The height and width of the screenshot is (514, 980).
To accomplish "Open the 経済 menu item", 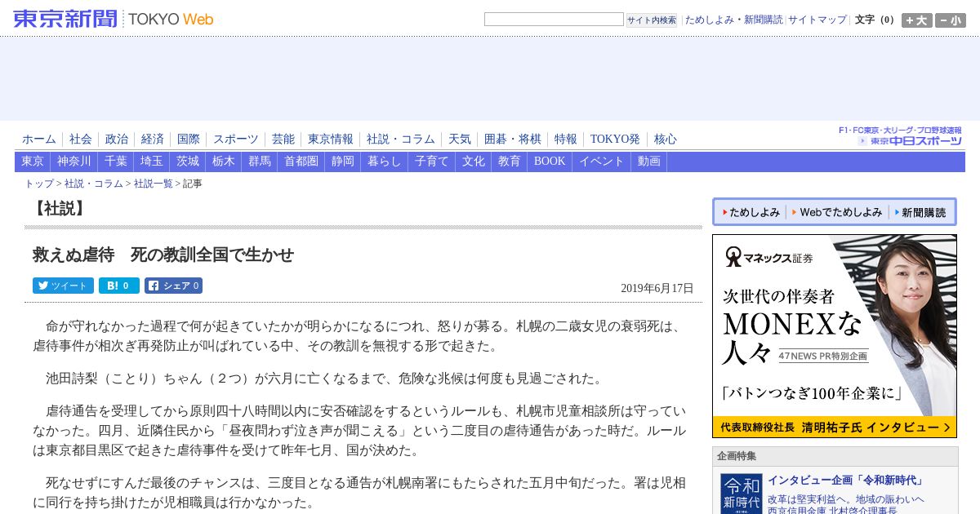I will click(153, 140).
